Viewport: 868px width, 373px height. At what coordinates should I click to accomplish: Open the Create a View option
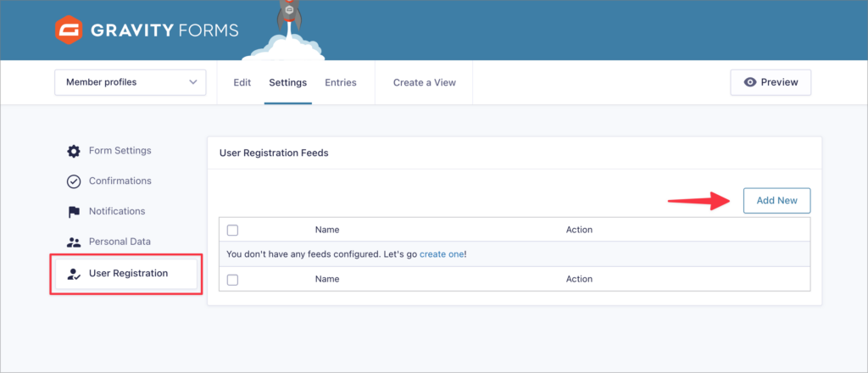click(x=424, y=82)
